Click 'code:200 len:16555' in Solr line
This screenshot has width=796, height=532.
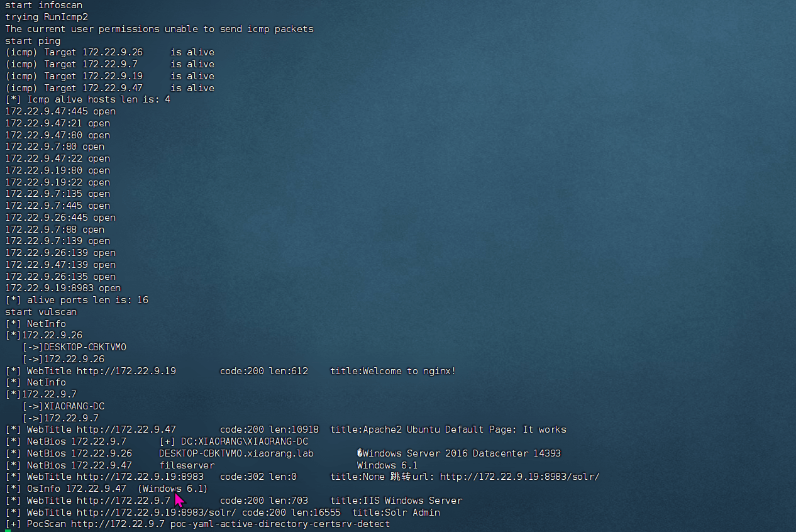pyautogui.click(x=291, y=513)
